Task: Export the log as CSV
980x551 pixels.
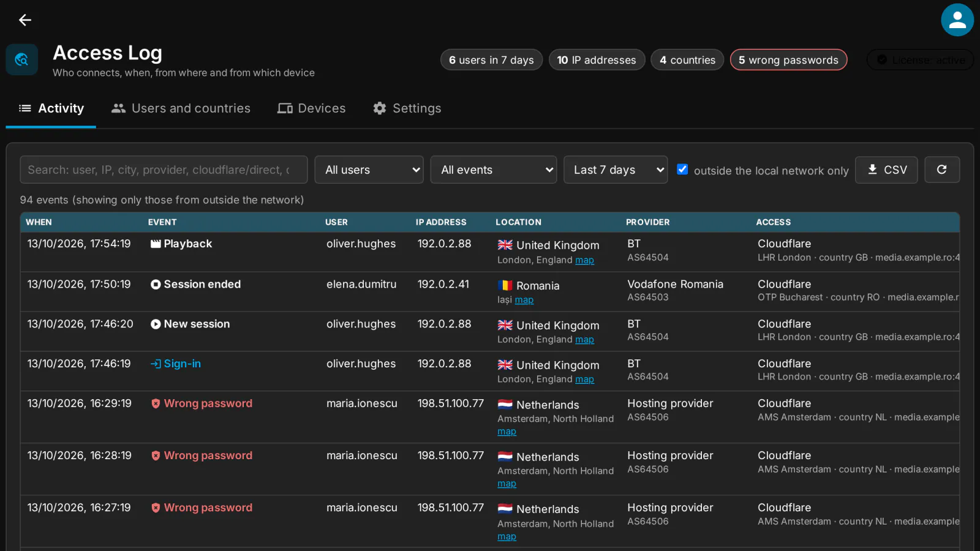Action: (886, 170)
